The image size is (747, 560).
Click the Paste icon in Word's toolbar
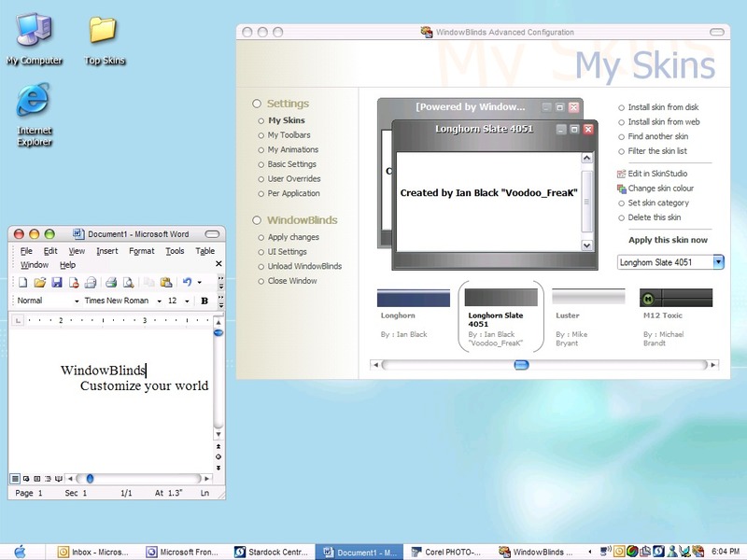pos(165,283)
